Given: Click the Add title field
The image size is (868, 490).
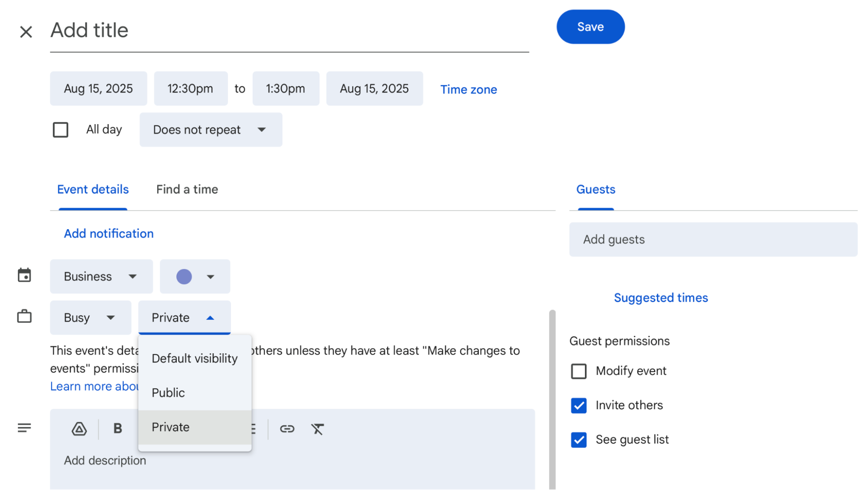Looking at the screenshot, I should pyautogui.click(x=289, y=30).
